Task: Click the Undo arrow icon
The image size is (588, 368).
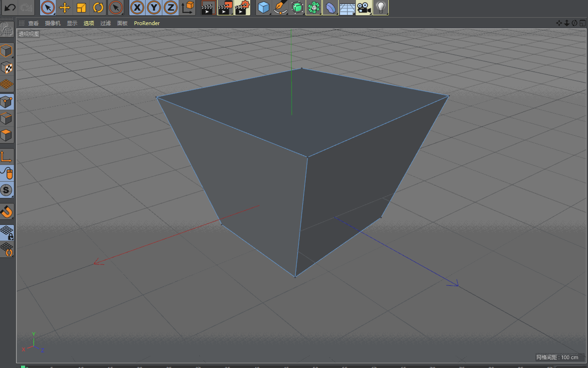Action: [10, 7]
